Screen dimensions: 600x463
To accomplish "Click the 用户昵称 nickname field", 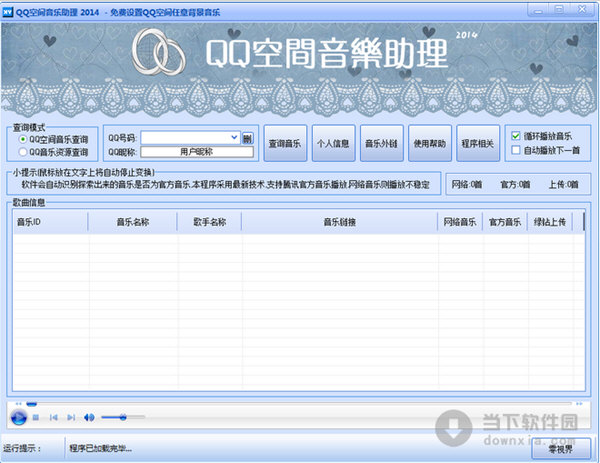I will (197, 152).
